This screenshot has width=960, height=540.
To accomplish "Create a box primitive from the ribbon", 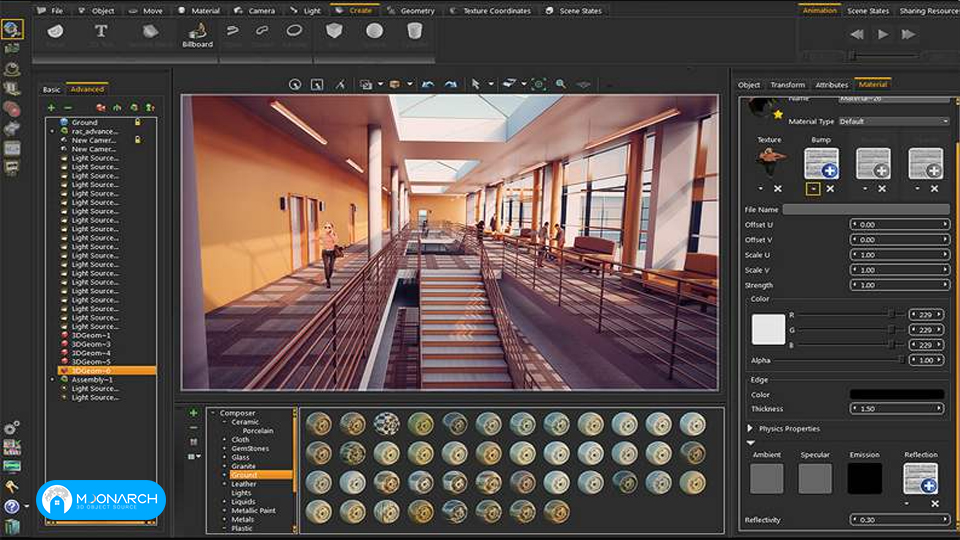I will click(334, 31).
